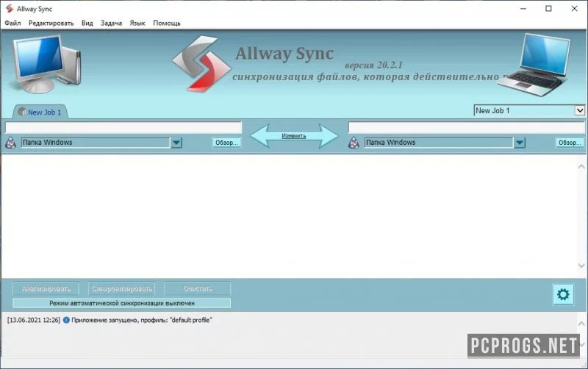This screenshot has height=369, width=588.
Task: Click right Папка Windows combo text field
Action: [438, 143]
